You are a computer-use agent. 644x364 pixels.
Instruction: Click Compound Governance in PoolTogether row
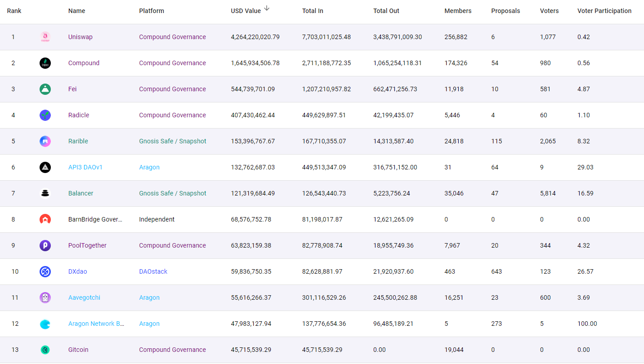click(172, 245)
